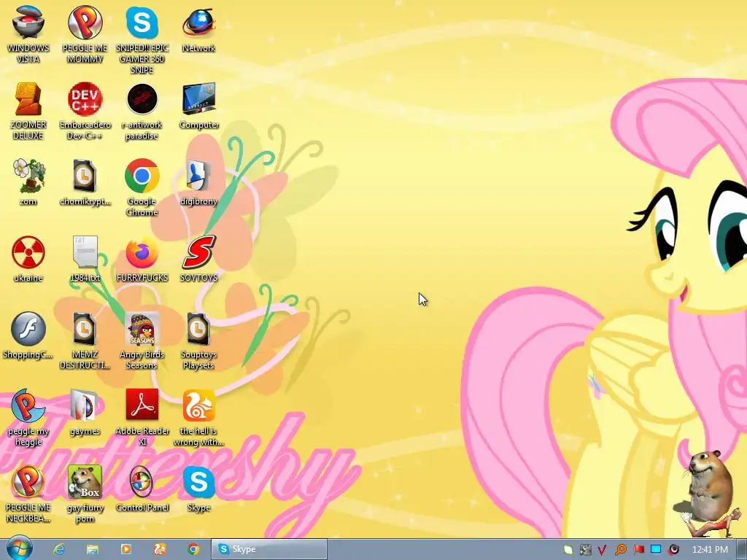Launch Windows Media Player from the taskbar
Image resolution: width=747 pixels, height=560 pixels.
126,549
